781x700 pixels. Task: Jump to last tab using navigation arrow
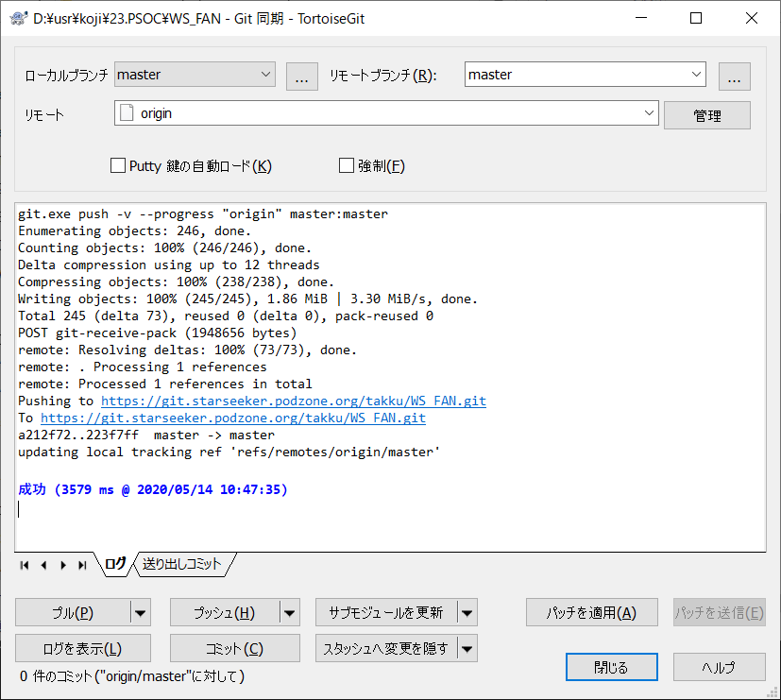(82, 565)
